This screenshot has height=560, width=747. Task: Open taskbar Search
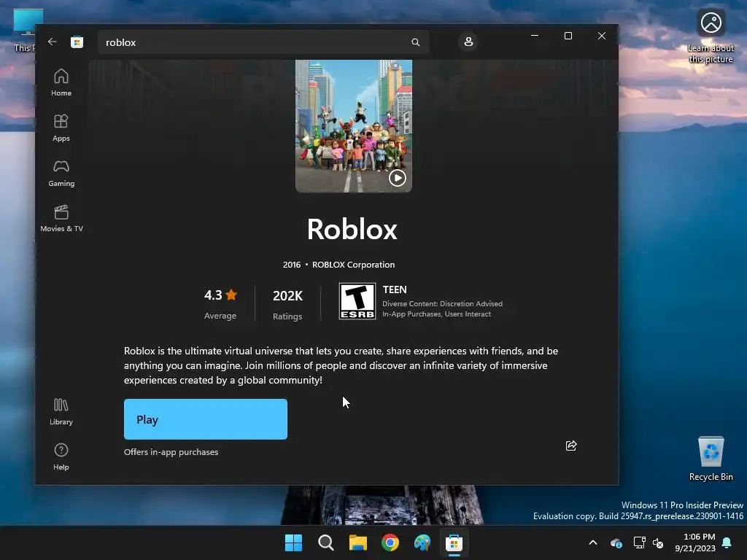(x=326, y=542)
